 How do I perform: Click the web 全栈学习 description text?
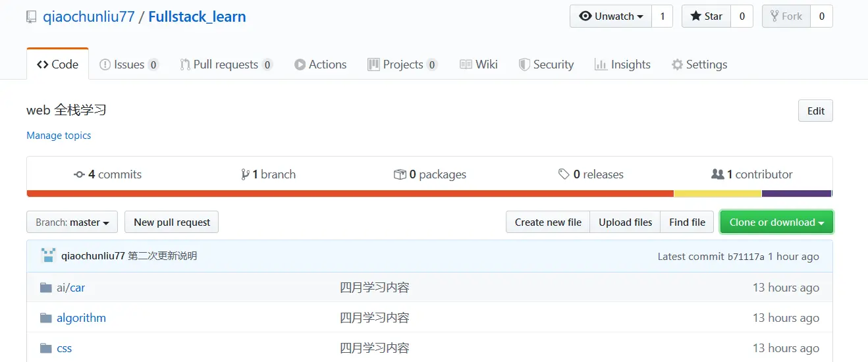[x=67, y=110]
